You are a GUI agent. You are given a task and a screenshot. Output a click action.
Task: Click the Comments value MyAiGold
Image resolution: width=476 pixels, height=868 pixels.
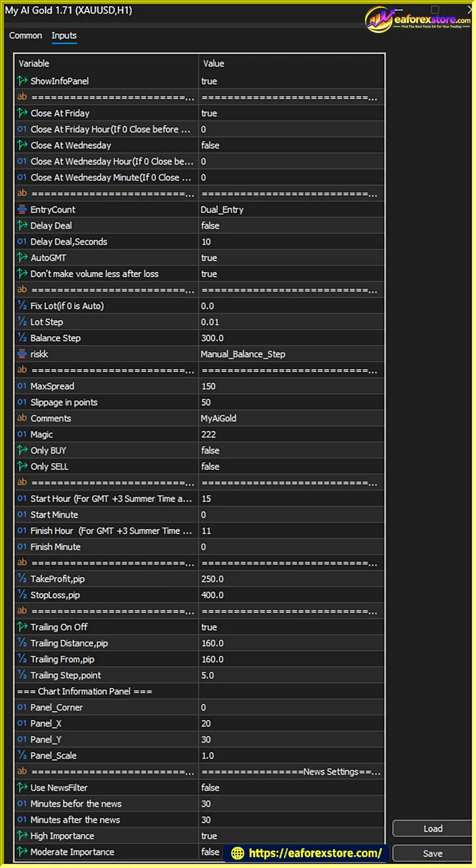218,418
